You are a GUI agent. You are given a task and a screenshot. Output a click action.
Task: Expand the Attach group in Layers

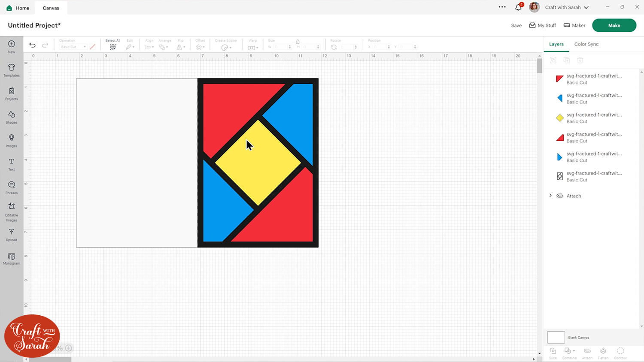click(x=550, y=196)
